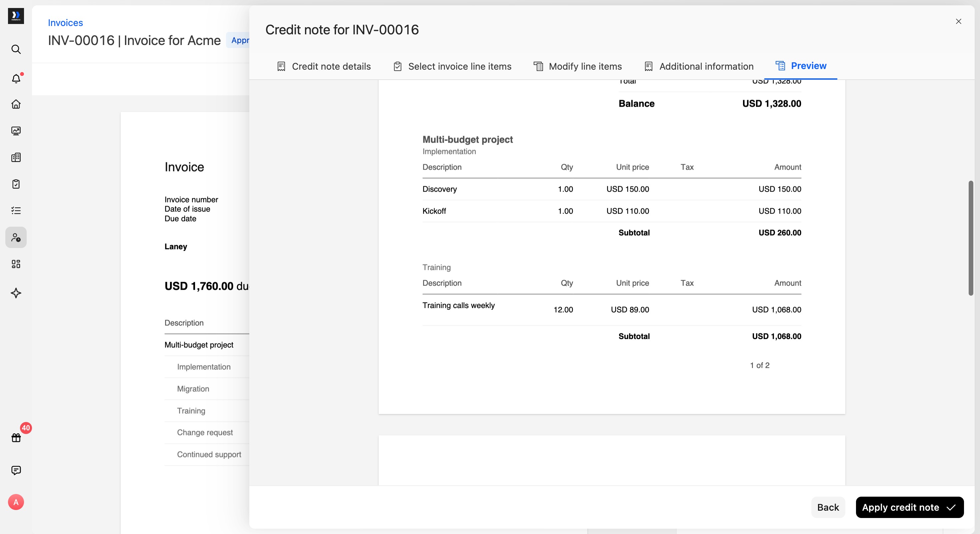Click the USD 89.00 unit price cell
Viewport: 980px width, 534px height.
630,310
